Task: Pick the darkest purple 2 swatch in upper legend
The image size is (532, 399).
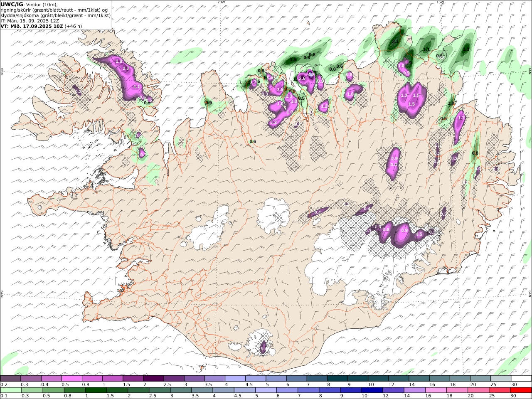Action: pyautogui.click(x=153, y=379)
